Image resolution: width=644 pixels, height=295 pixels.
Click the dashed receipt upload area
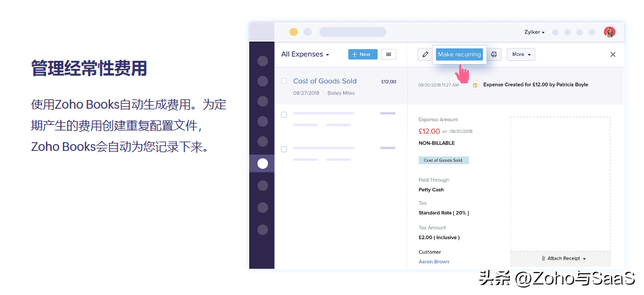[x=560, y=184]
